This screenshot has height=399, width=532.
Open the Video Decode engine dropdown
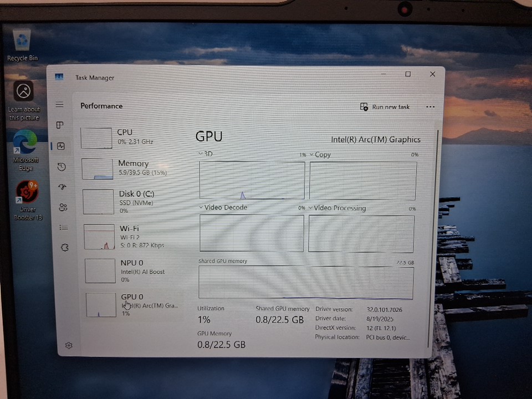202,207
